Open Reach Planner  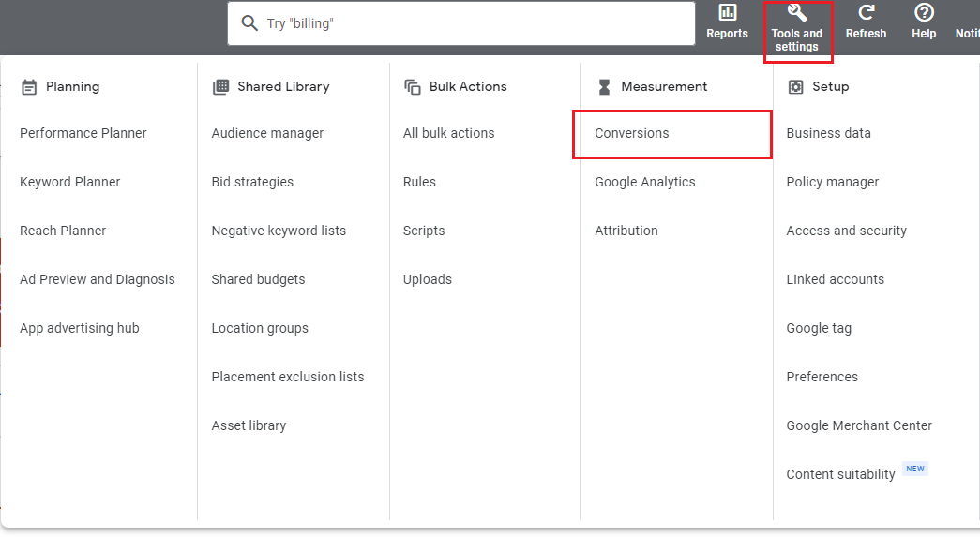[63, 231]
